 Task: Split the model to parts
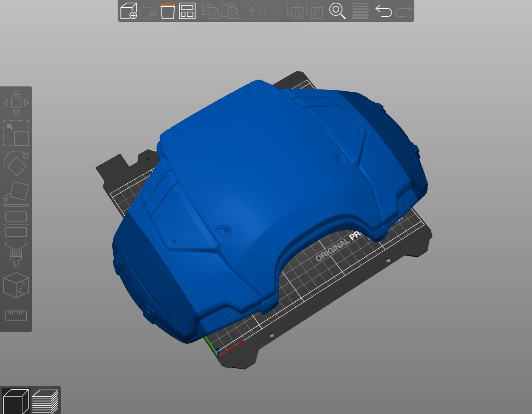(315, 11)
